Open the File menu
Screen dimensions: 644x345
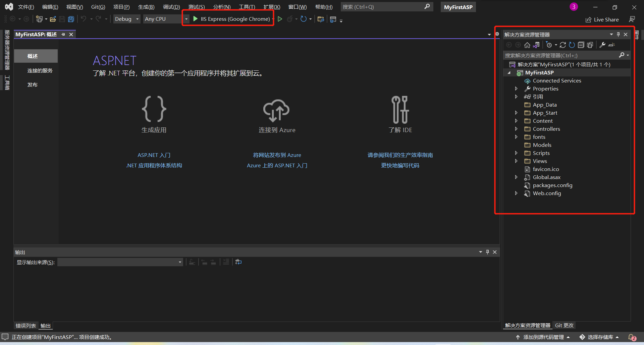(26, 7)
